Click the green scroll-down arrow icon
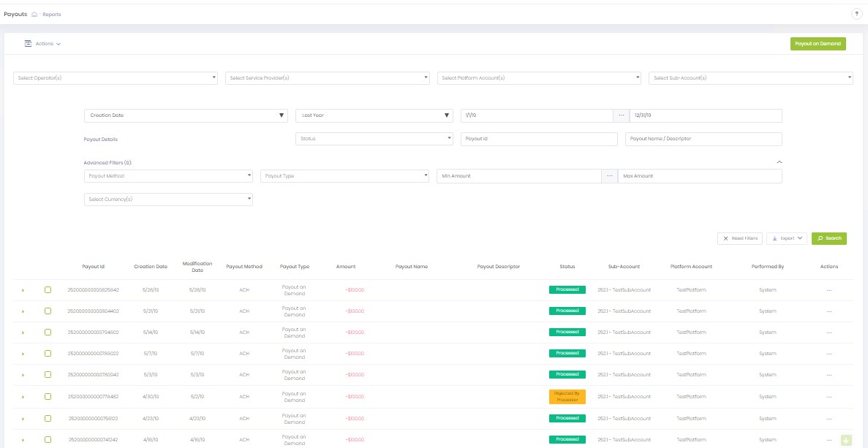Image resolution: width=868 pixels, height=448 pixels. 846,440
